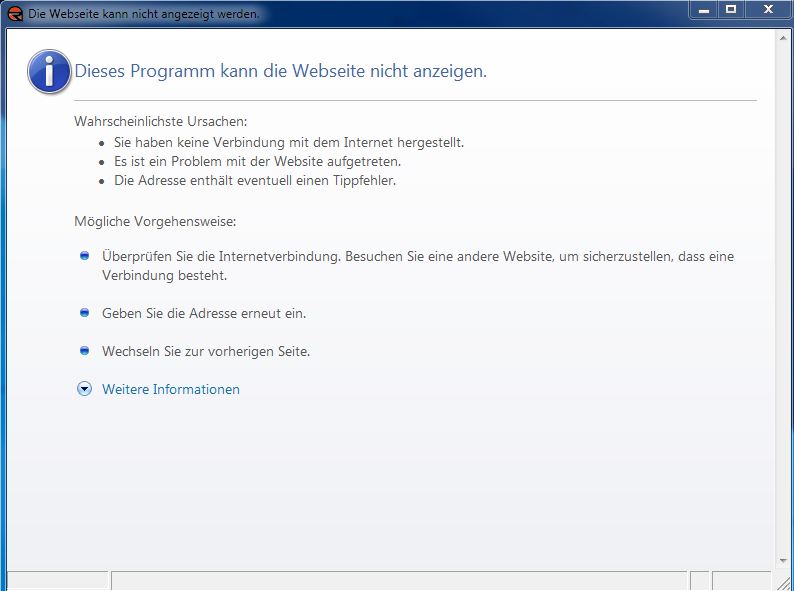The width and height of the screenshot is (794, 591).
Task: Click the window resize grip in the corner
Action: click(783, 581)
